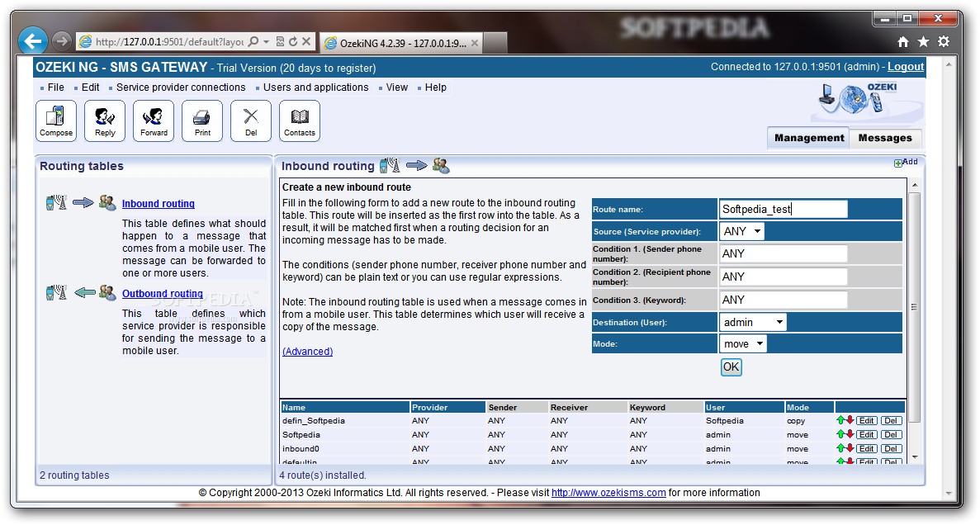Click the Print toolbar icon
This screenshot has height=525, width=980.
coord(202,121)
